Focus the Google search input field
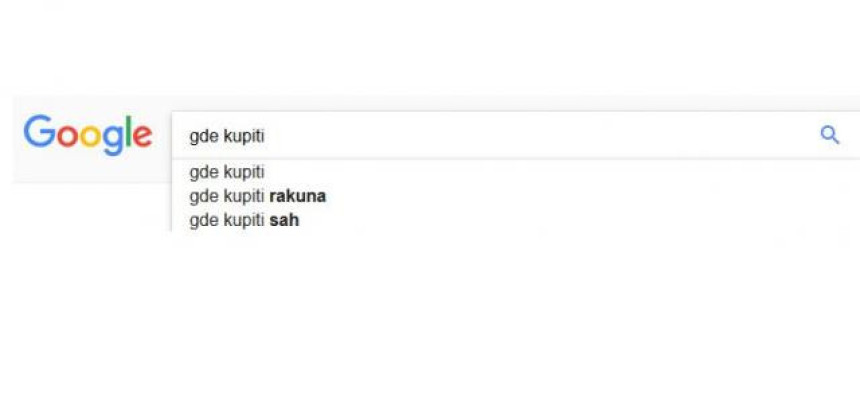The height and width of the screenshot is (417, 860). click(x=516, y=135)
